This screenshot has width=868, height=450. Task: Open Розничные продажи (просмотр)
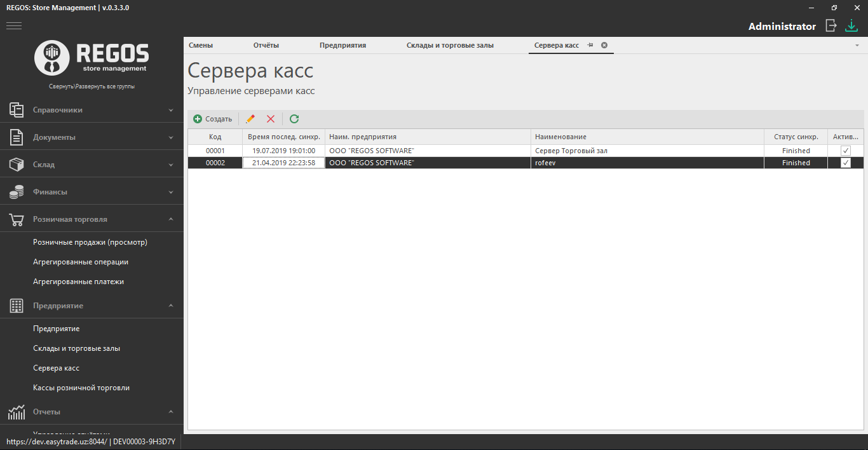point(90,242)
